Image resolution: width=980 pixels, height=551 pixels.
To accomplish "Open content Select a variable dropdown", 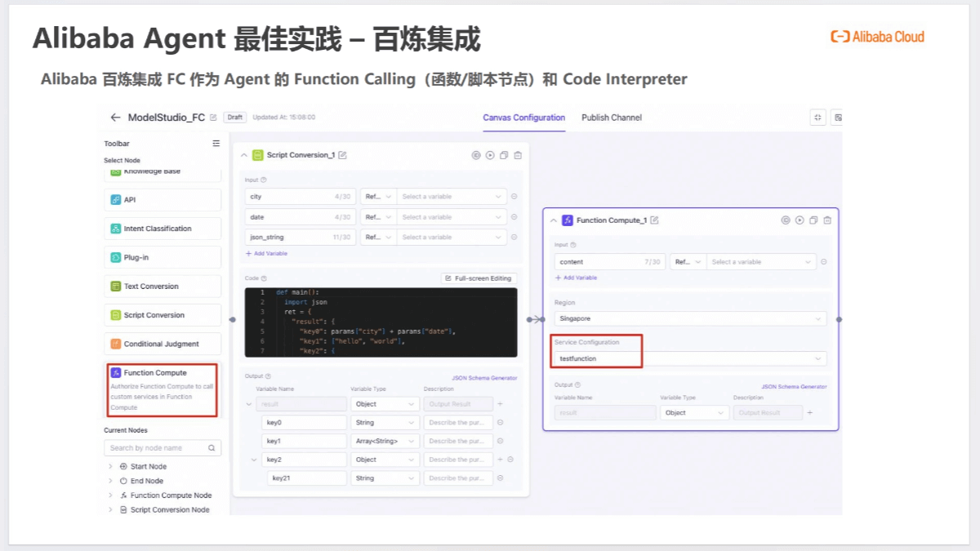I will click(x=761, y=262).
